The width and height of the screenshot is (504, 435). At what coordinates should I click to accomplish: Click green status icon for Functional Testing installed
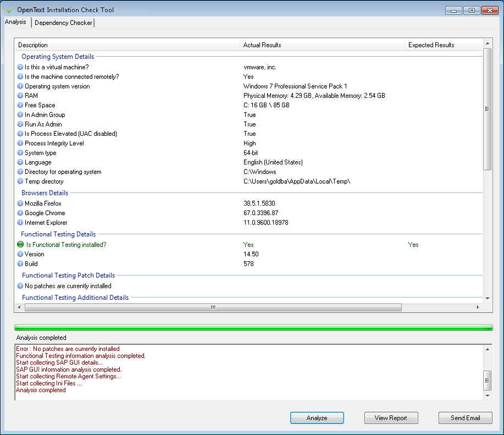[x=21, y=245]
